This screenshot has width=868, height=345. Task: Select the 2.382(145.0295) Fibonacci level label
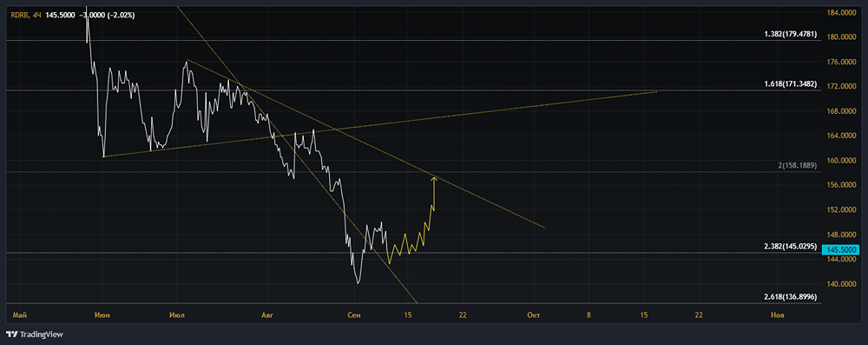pos(791,246)
